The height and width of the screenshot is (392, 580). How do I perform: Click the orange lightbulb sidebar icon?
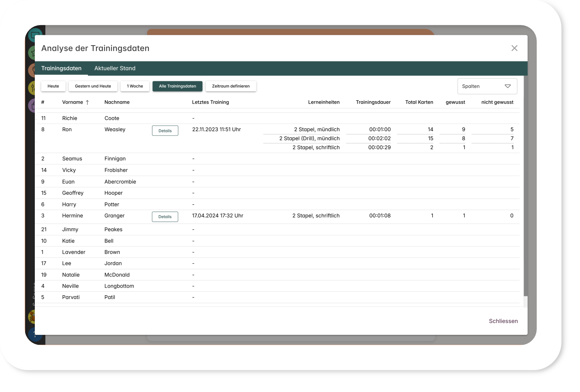[x=32, y=70]
